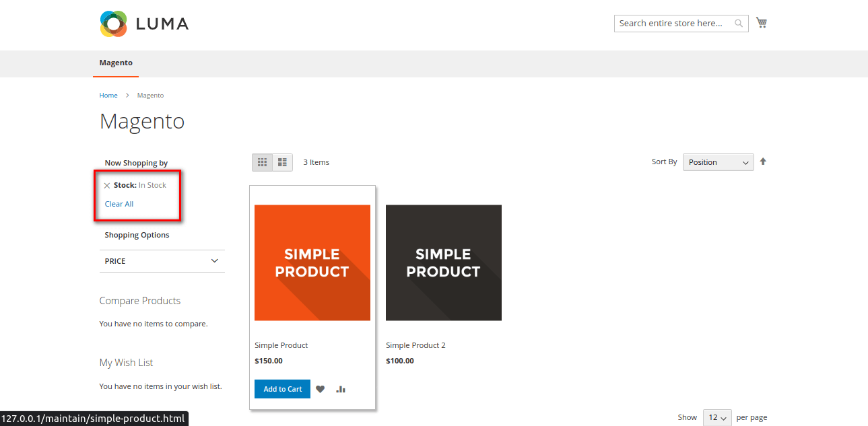Select the Magento navigation tab
The height and width of the screenshot is (426, 868).
point(116,63)
